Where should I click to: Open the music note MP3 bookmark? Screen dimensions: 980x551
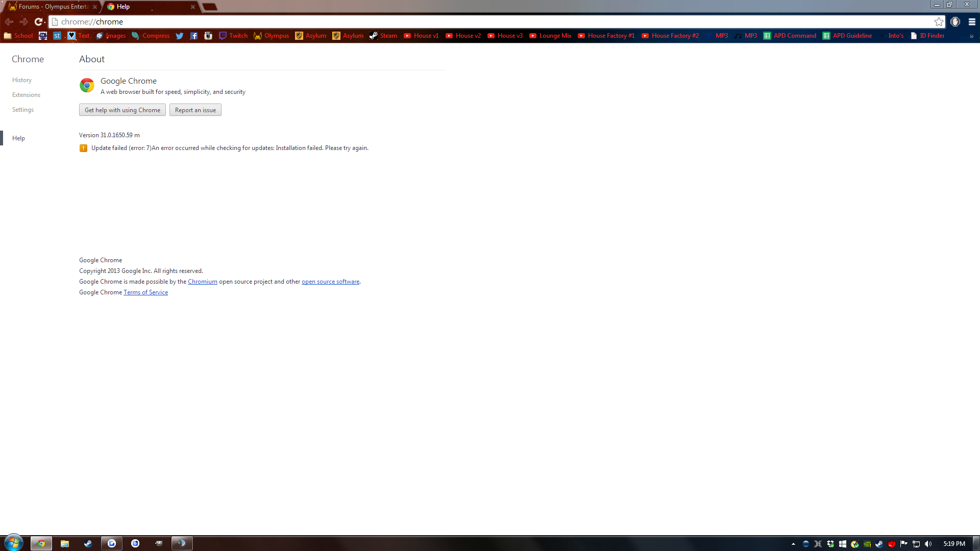(x=746, y=36)
